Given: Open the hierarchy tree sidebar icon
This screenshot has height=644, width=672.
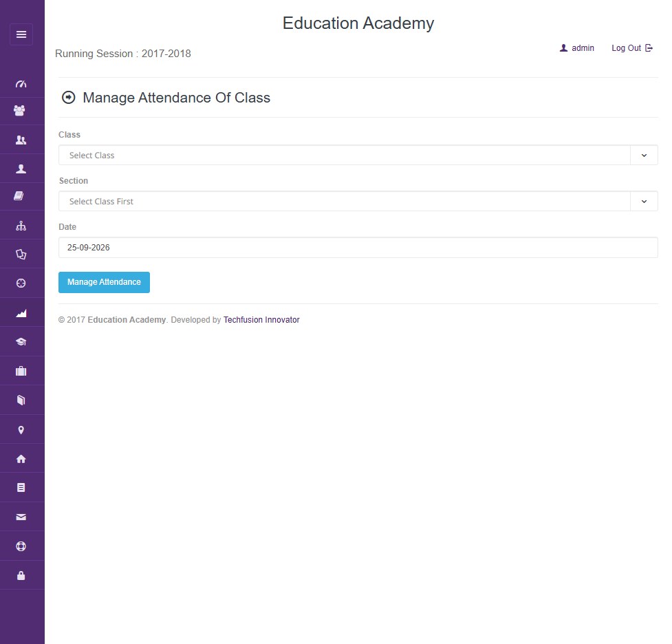Looking at the screenshot, I should [x=21, y=226].
